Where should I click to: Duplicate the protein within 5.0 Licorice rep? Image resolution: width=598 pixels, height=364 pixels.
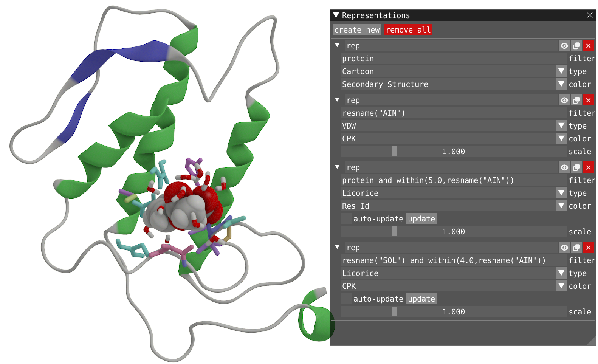tap(576, 167)
